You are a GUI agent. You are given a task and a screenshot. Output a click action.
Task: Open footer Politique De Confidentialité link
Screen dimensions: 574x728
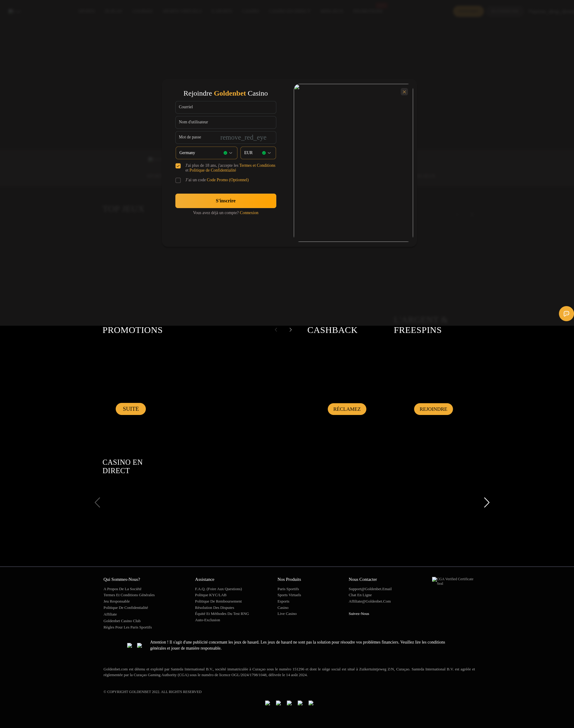pos(126,608)
